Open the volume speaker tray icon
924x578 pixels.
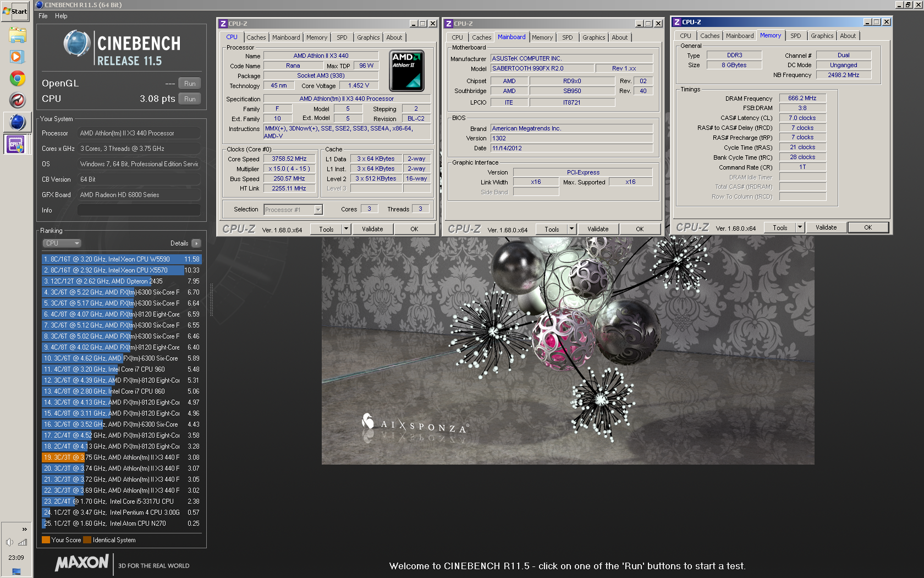coord(9,542)
